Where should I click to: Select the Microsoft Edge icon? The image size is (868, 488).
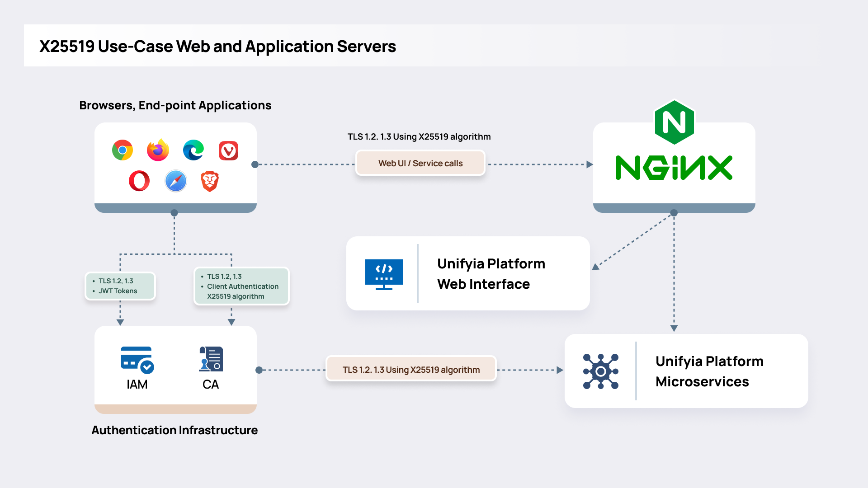tap(193, 150)
